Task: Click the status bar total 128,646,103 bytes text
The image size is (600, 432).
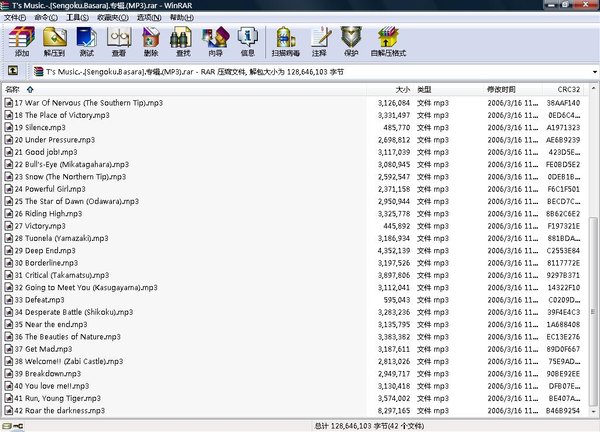Action: pos(369,426)
